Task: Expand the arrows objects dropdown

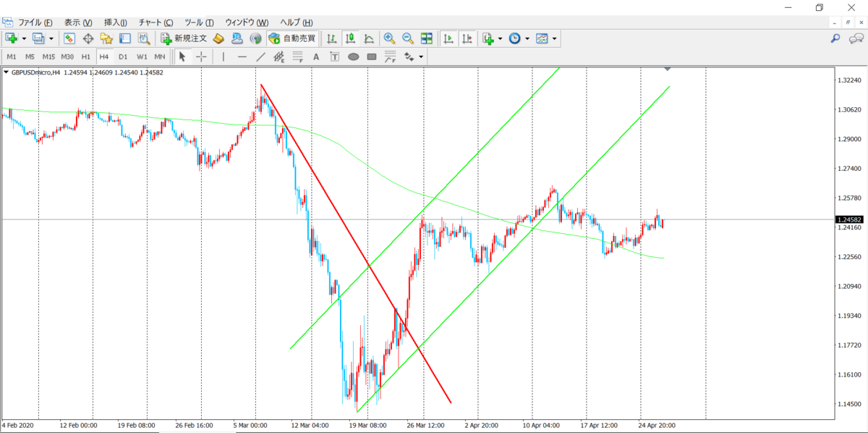Action: point(421,56)
